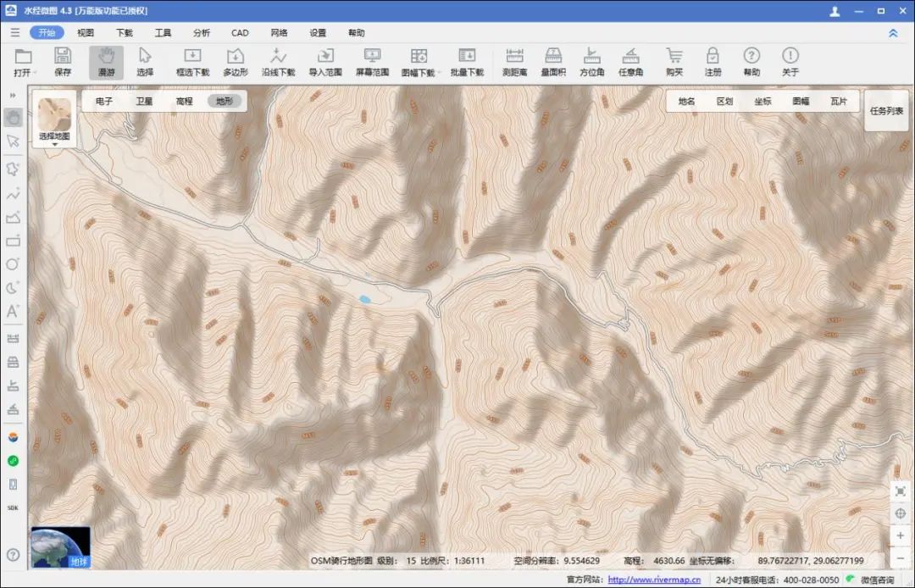Open the 设置 menu tab
Screen dimensions: 915x588
318,33
